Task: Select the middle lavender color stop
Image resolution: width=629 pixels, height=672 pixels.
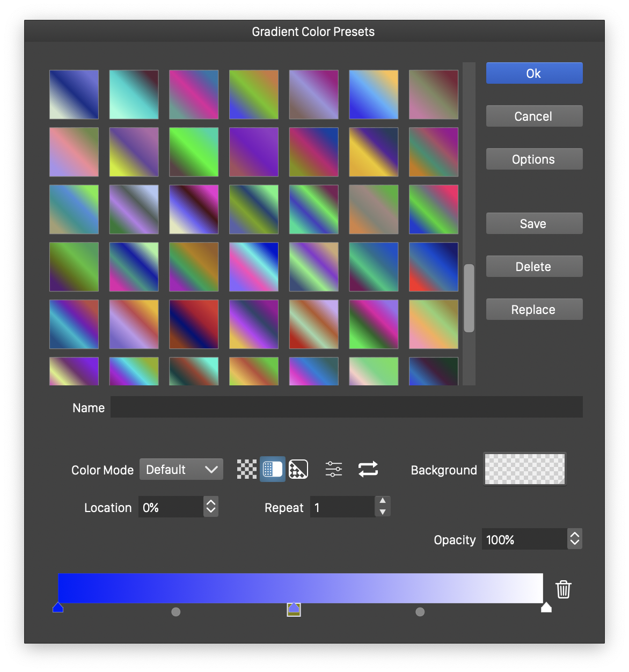Action: pos(294,609)
